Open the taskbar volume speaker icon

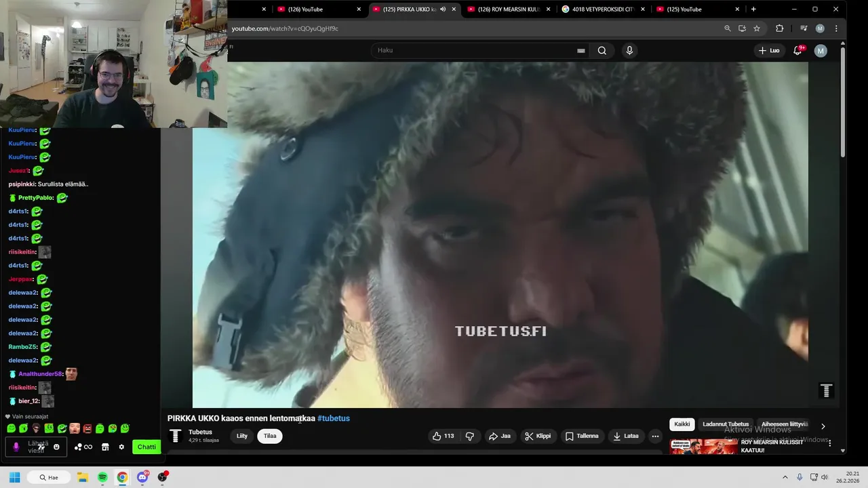point(825,477)
